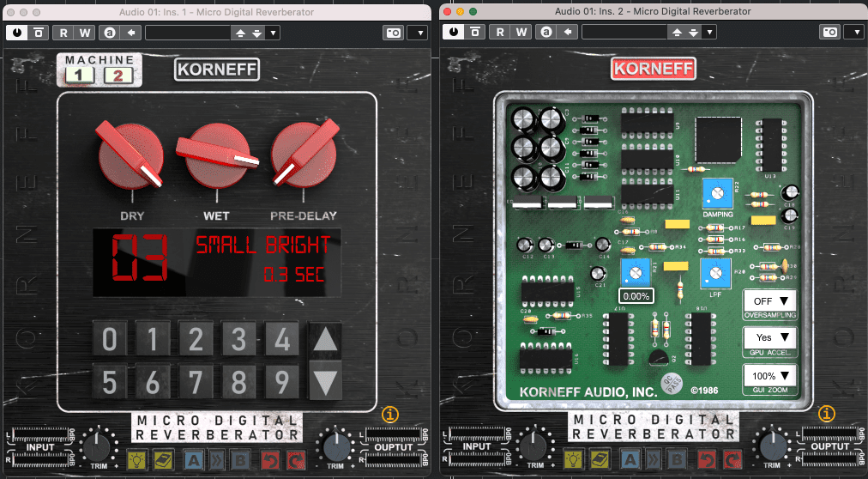868x479 pixels.
Task: Click the red undo icon in Ins. 1 window
Action: [x=271, y=459]
